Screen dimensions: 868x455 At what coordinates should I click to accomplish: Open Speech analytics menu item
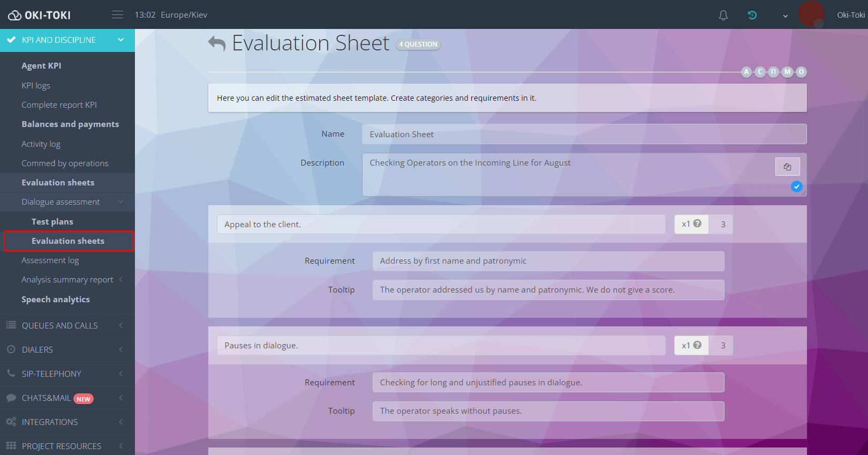[56, 299]
